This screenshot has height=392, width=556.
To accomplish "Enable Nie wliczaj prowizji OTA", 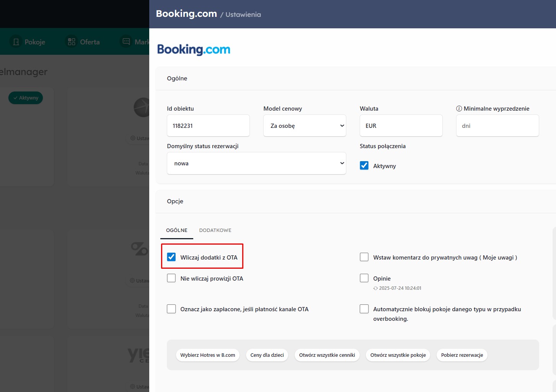I will click(171, 278).
